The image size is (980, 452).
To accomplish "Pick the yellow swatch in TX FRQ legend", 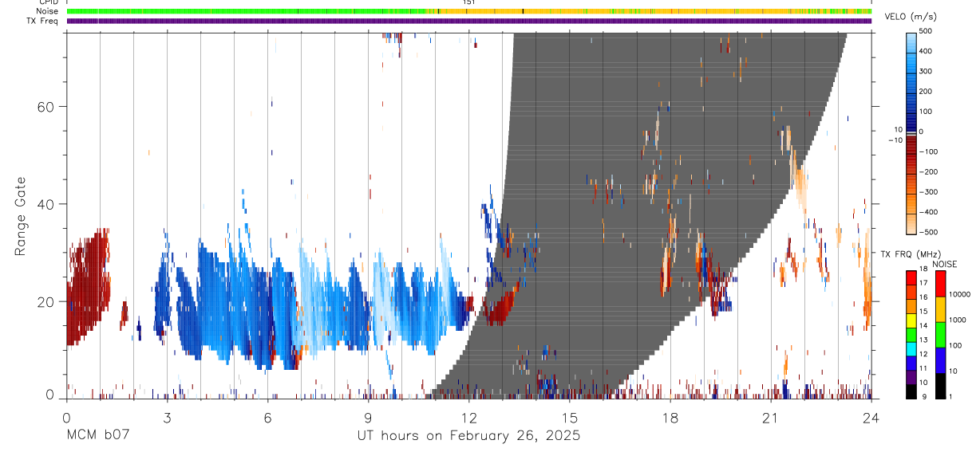I will click(x=911, y=320).
